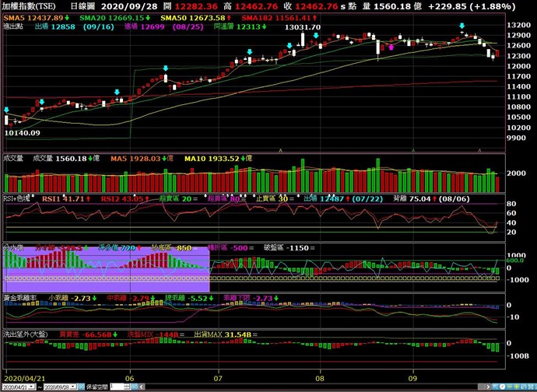Image resolution: width=537 pixels, height=392 pixels.
Task: Click the GO button beside the 保留空間 field
Action: click(134, 387)
